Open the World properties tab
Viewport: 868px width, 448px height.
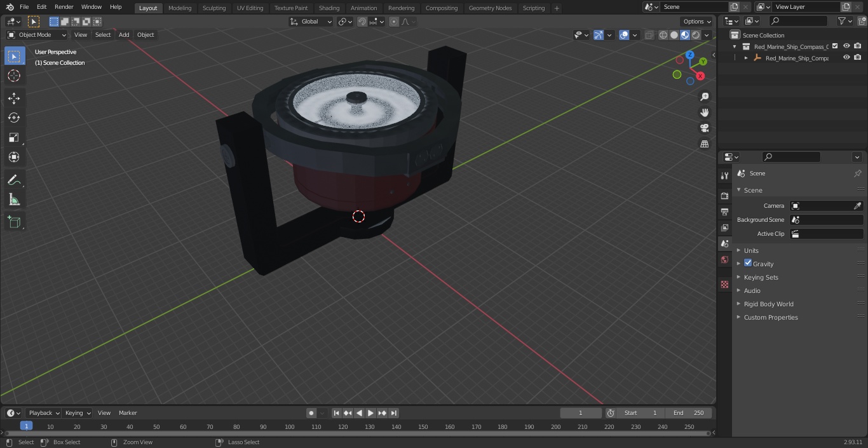coord(724,260)
